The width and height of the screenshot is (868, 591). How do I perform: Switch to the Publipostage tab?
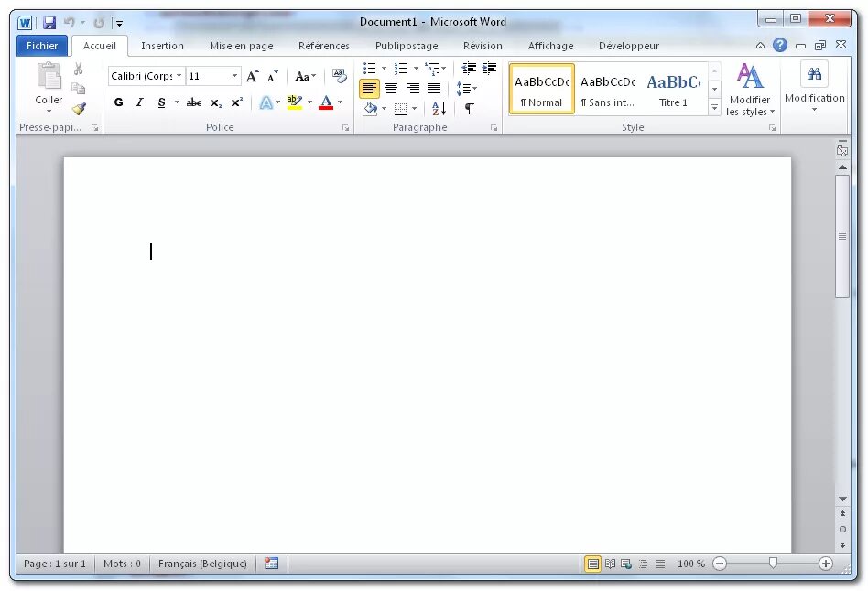pos(407,46)
